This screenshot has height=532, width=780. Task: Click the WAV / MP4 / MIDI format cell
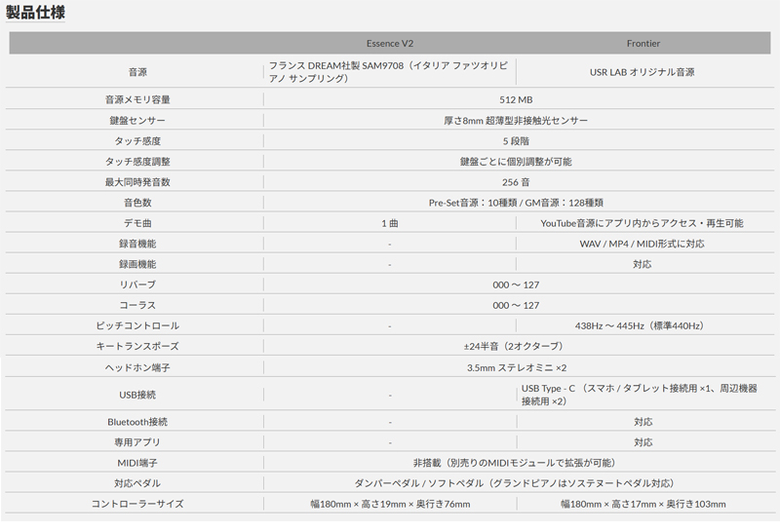[643, 244]
